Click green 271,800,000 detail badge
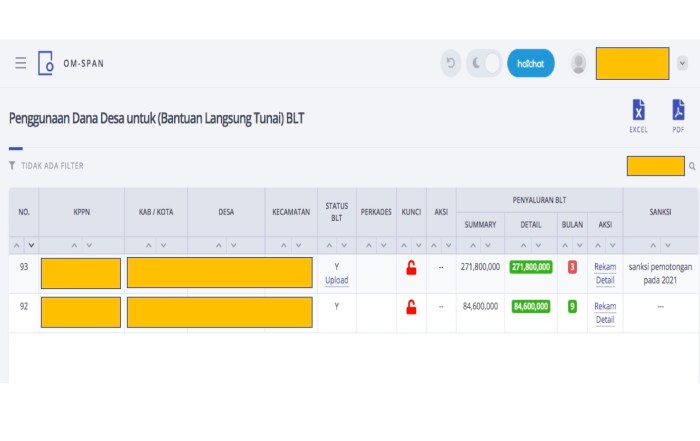Screen dimensions: 700x441 531,267
